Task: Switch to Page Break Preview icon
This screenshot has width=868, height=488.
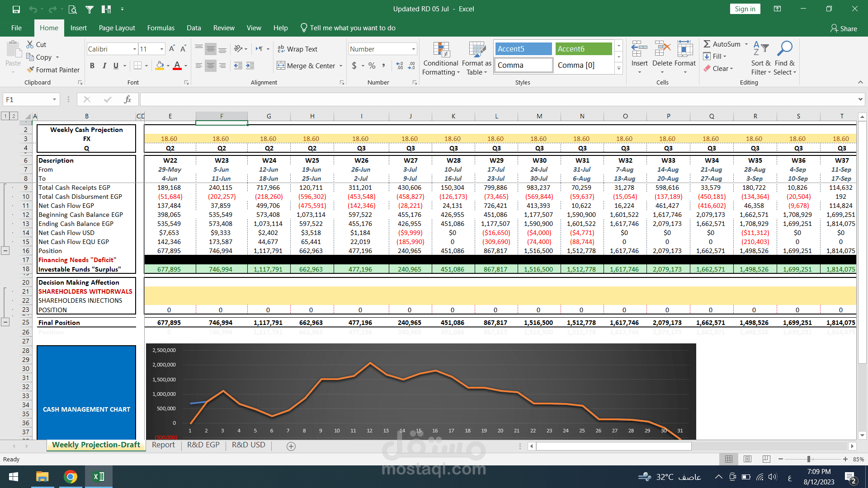Action: (x=766, y=459)
